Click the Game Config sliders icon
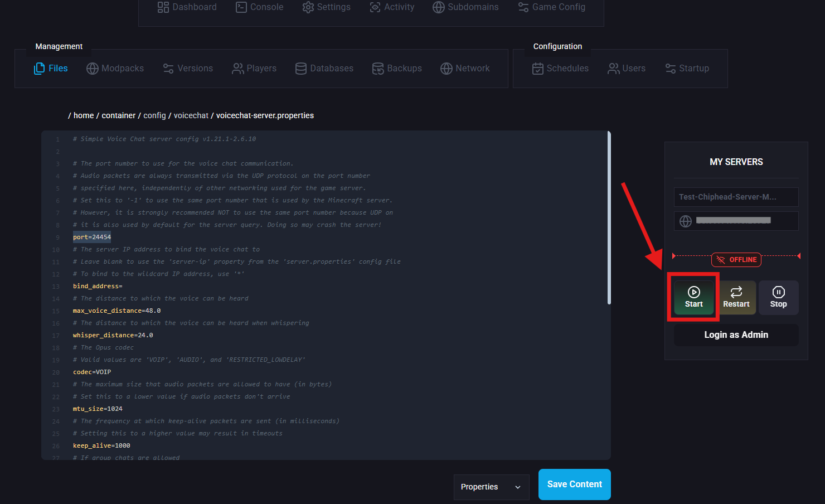 click(x=523, y=7)
